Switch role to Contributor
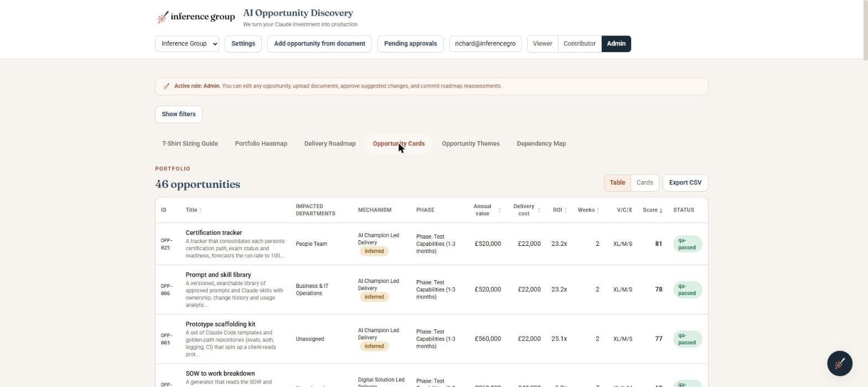This screenshot has width=868, height=387. pos(580,44)
